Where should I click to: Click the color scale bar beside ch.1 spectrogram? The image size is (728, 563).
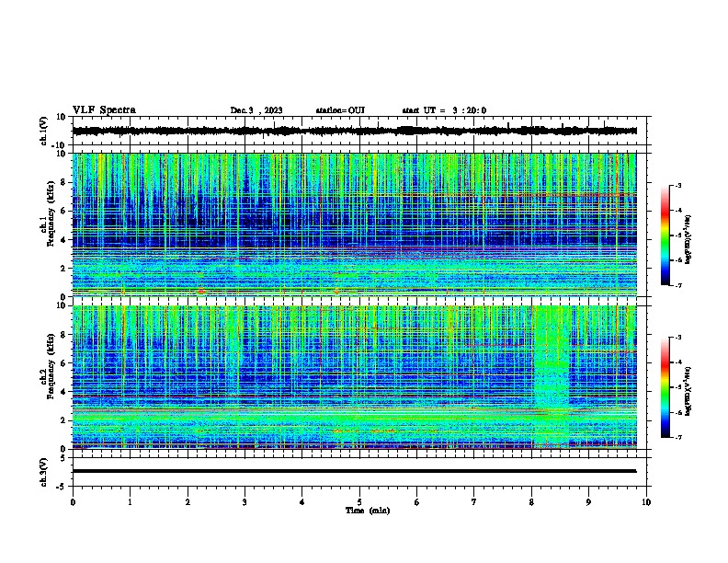[665, 236]
